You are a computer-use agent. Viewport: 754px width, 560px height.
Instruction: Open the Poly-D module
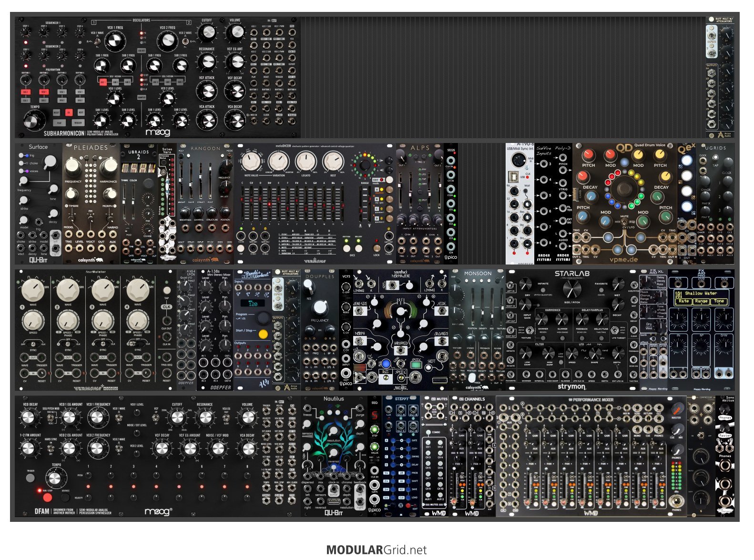563,204
